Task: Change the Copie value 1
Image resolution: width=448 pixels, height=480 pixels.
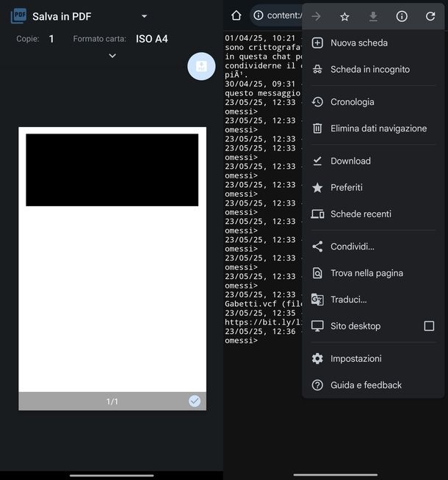Action: click(51, 39)
